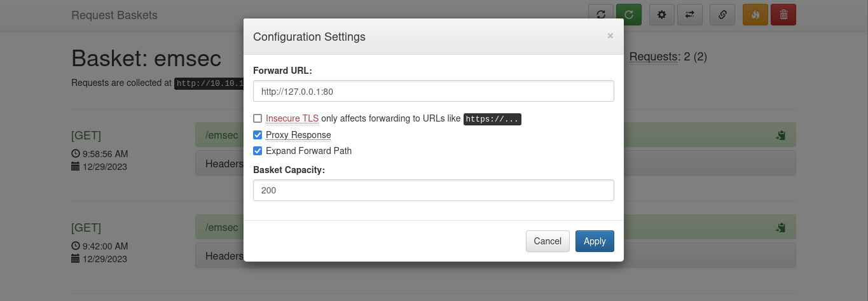Click the red trash destroy-basket button
The width and height of the screenshot is (868, 301).
(783, 15)
